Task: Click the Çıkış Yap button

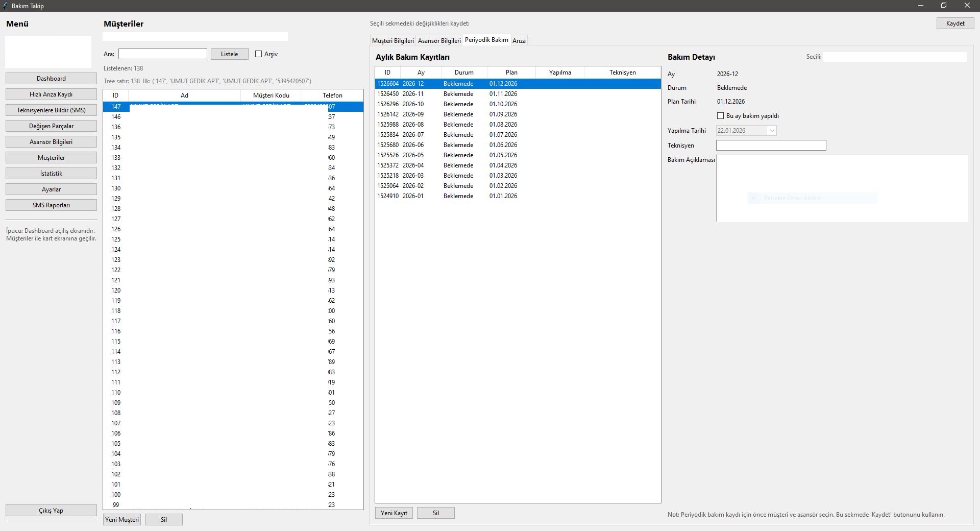Action: pyautogui.click(x=51, y=511)
